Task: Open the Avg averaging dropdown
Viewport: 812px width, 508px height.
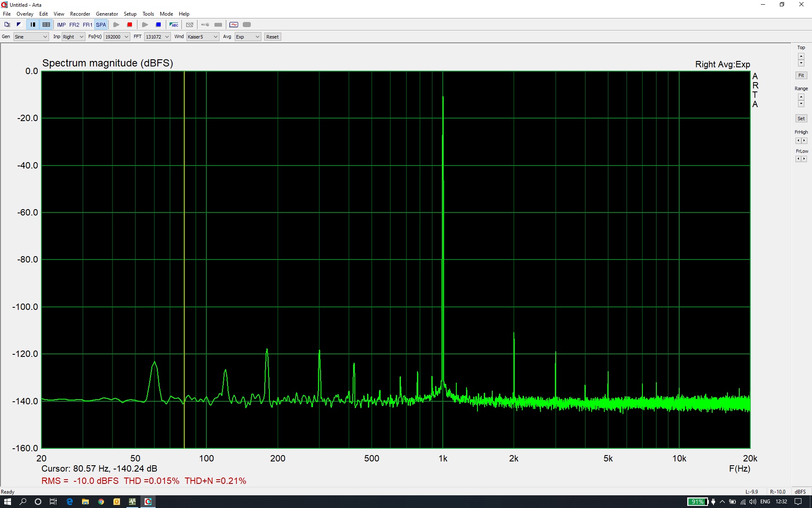Action: (248, 37)
